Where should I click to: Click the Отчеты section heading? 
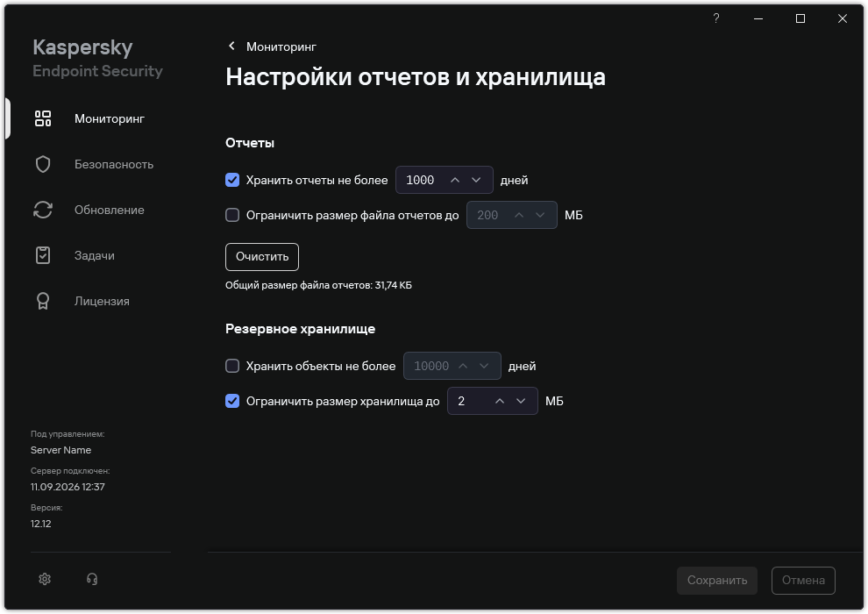pyautogui.click(x=250, y=143)
